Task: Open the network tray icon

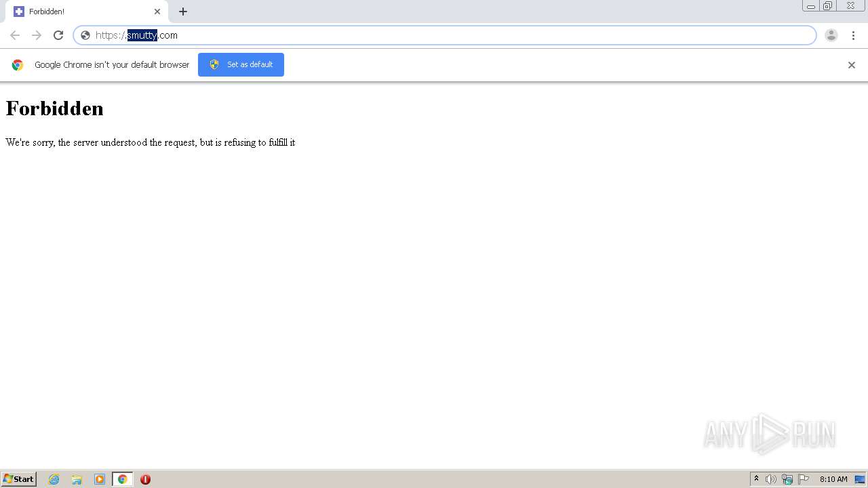Action: pyautogui.click(x=787, y=479)
